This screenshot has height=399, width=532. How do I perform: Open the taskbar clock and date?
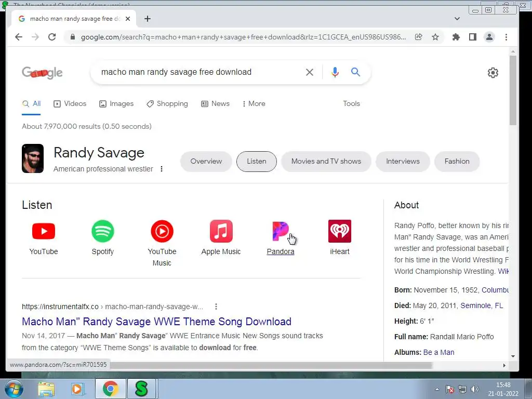pos(503,389)
